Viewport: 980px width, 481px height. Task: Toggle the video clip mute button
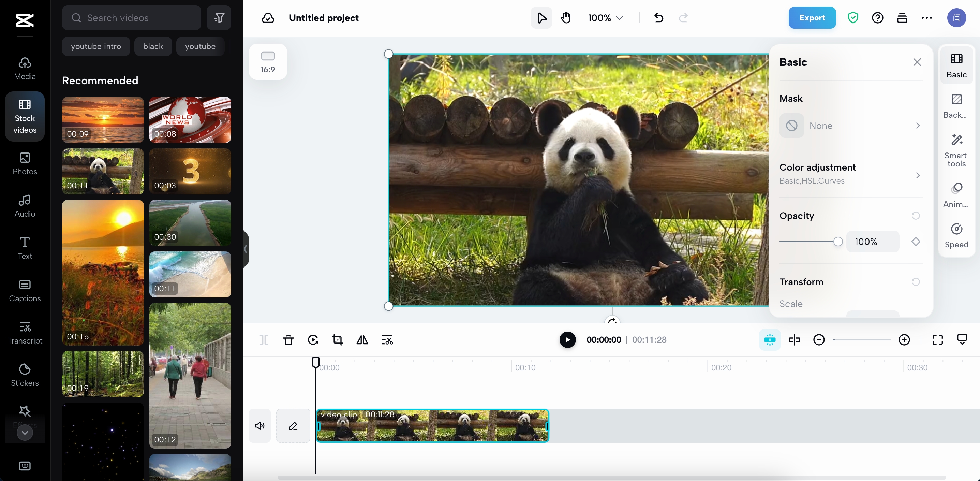click(260, 426)
